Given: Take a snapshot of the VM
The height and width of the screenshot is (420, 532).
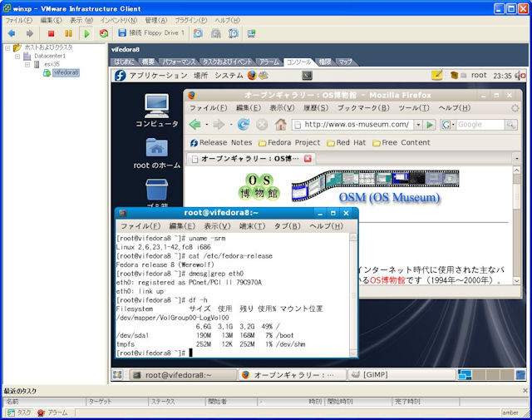Looking at the screenshot, I should coord(198,33).
